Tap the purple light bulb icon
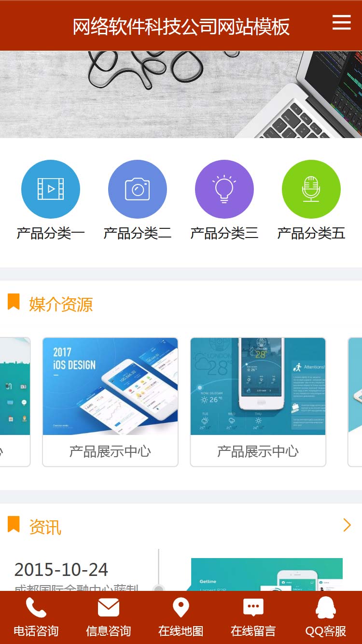The width and height of the screenshot is (362, 644). (x=224, y=189)
